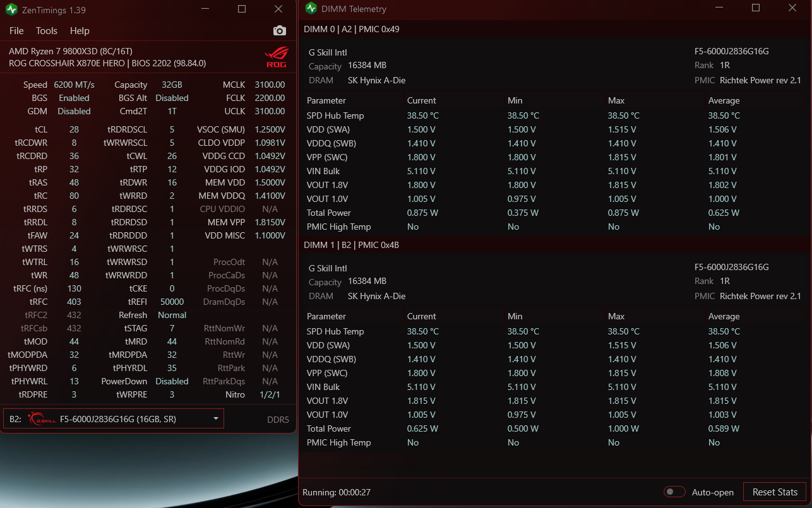Click the 'Cmd2T' label
This screenshot has height=508, width=812.
point(133,111)
